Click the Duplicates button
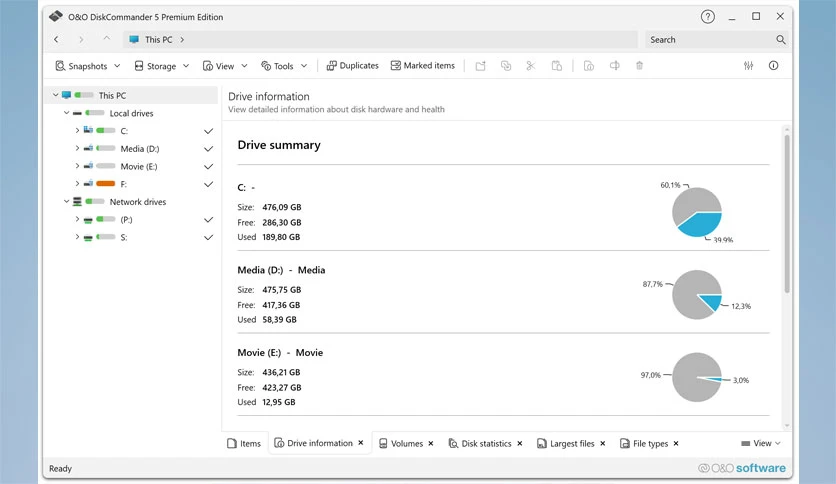 [352, 66]
